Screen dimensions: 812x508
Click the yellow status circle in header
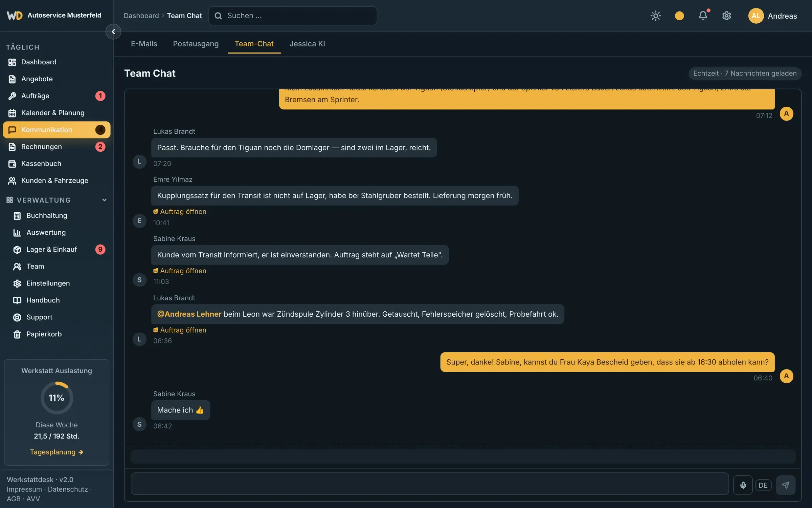679,16
